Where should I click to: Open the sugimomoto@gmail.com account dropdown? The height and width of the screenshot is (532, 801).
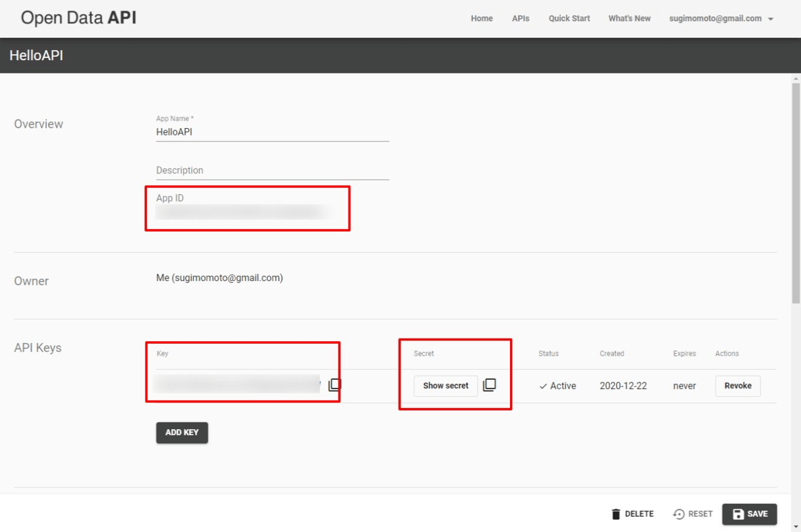click(x=721, y=19)
